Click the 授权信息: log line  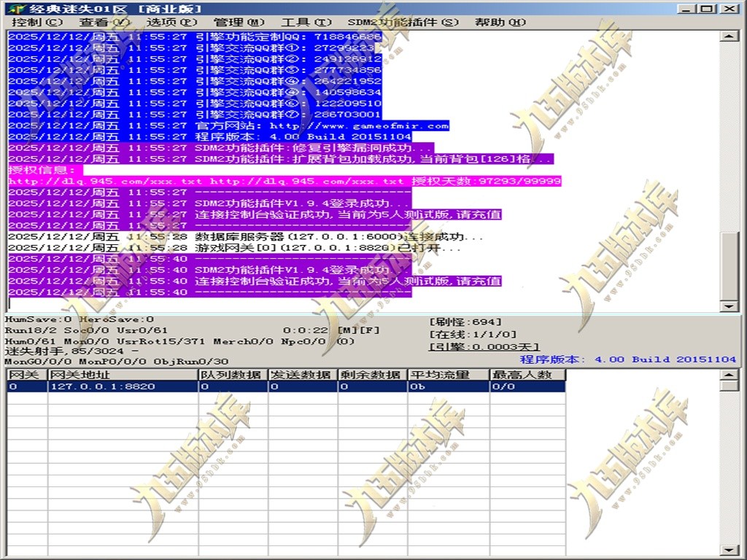pyautogui.click(x=45, y=170)
